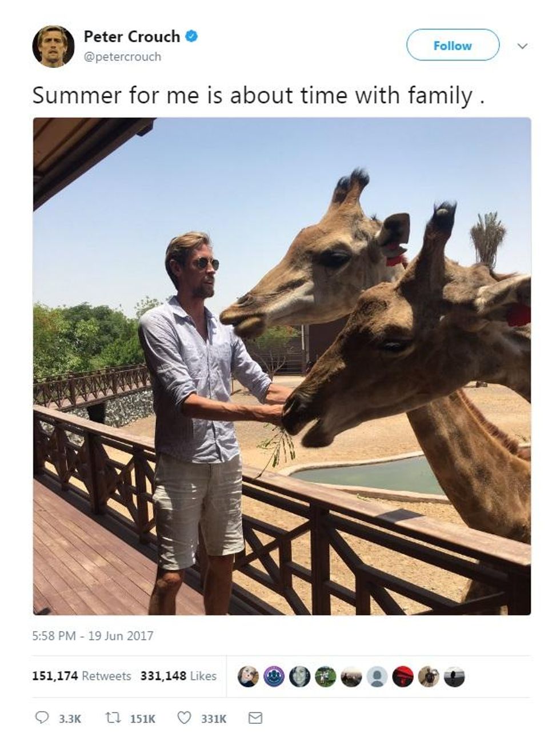
Task: Click the green field liker avatar
Action: click(x=326, y=676)
